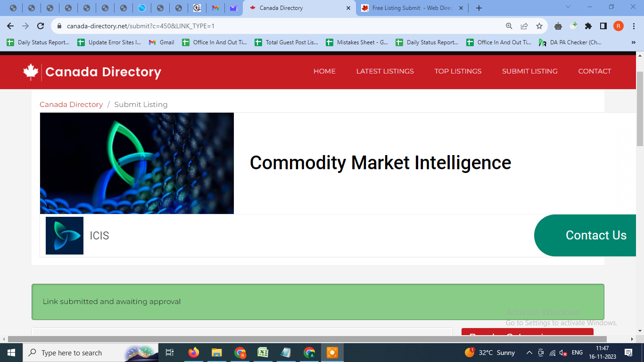Click the Canada Directory breadcrumb link
The image size is (644, 362).
pos(71,105)
